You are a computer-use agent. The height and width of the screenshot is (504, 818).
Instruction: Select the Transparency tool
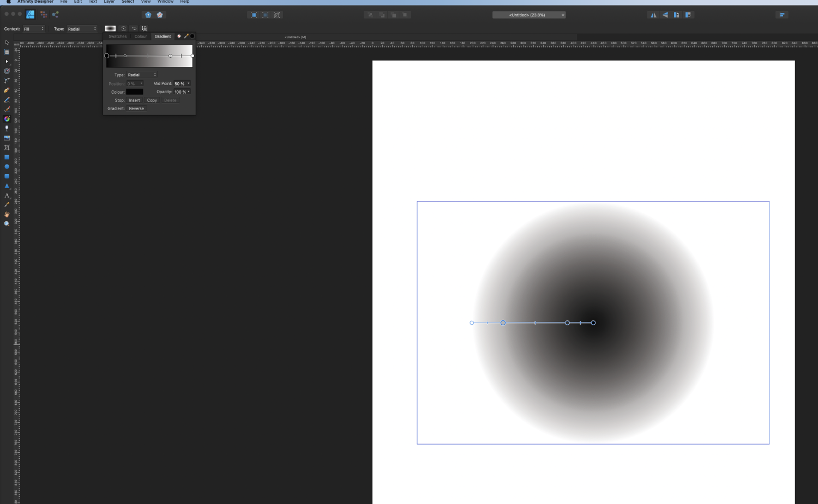[x=7, y=128]
